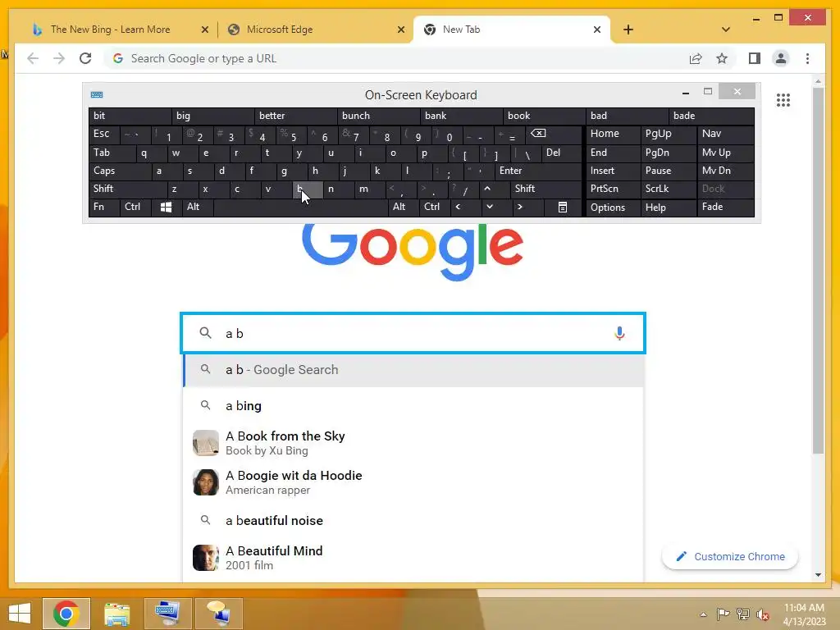Click the network tray icon
Viewport: 840px width, 630px height.
[743, 614]
